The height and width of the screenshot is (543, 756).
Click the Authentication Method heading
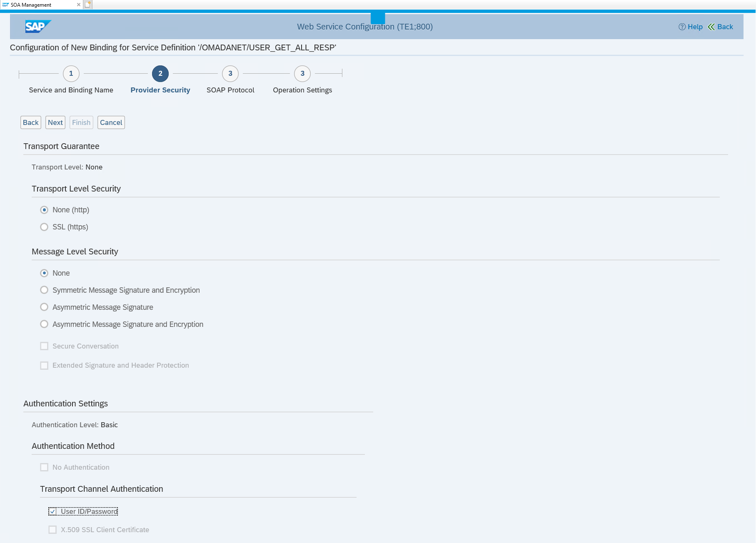[73, 446]
